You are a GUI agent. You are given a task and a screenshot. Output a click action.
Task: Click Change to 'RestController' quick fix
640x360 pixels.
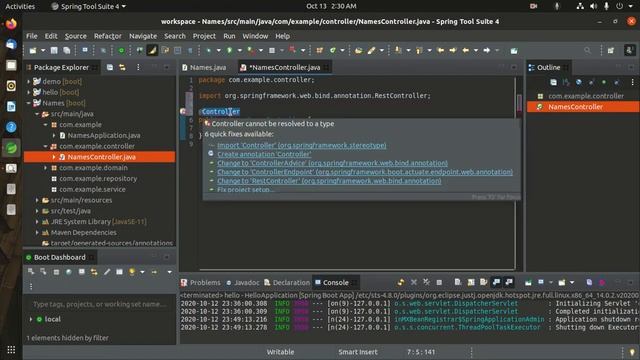tap(329, 181)
